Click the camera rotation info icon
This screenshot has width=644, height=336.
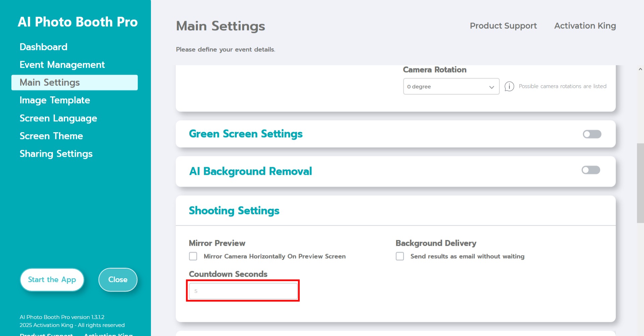[509, 87]
